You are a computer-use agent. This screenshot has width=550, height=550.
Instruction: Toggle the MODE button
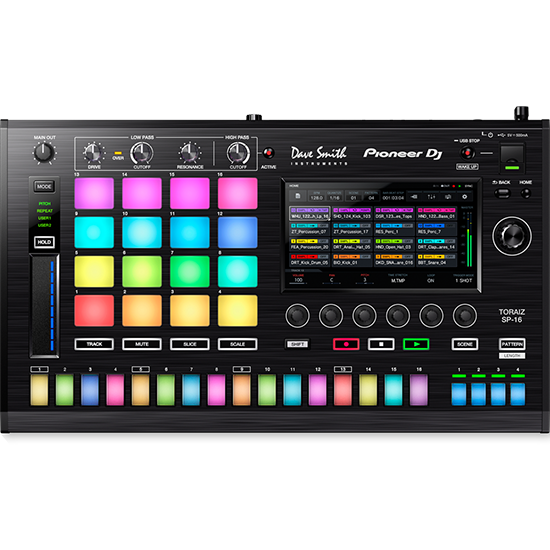click(x=44, y=187)
